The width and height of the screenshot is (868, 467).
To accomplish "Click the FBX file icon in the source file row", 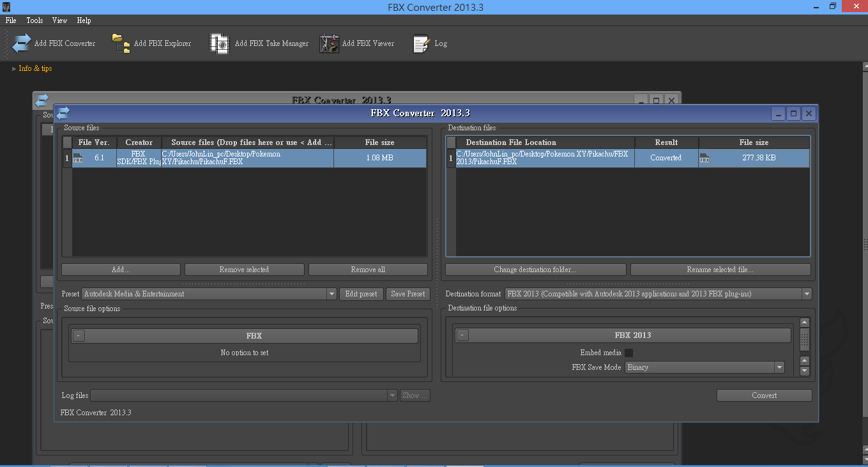I will coord(78,158).
